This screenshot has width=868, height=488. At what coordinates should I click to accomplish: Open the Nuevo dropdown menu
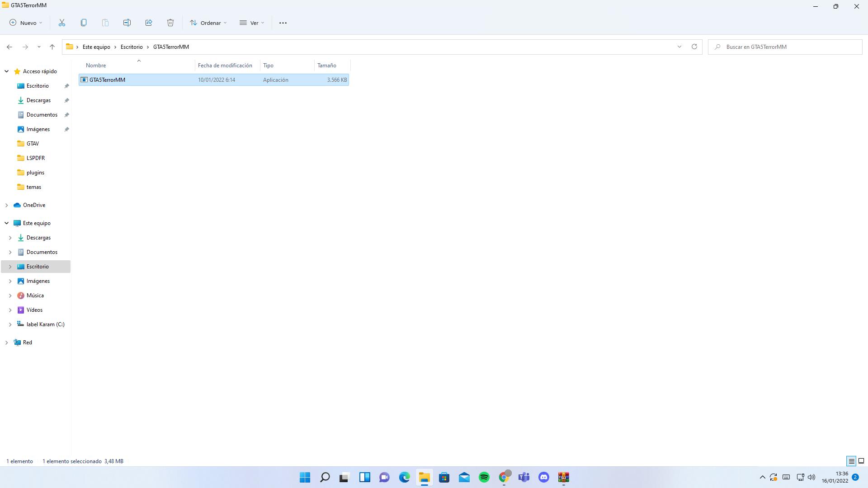coord(26,23)
